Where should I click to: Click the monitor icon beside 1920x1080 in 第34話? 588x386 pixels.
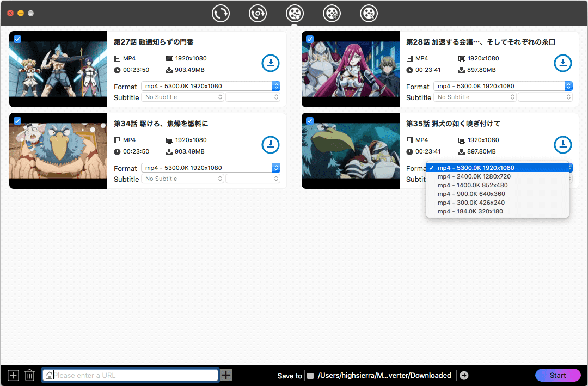point(169,140)
